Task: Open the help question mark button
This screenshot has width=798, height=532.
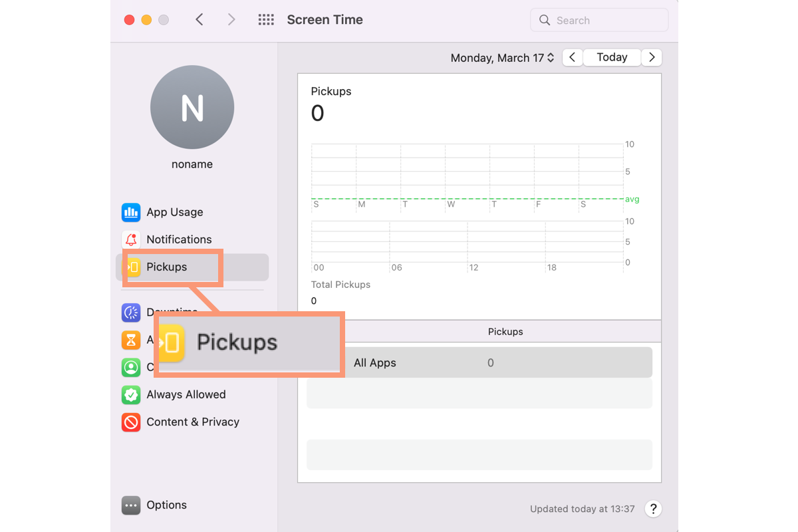Action: pos(653,509)
